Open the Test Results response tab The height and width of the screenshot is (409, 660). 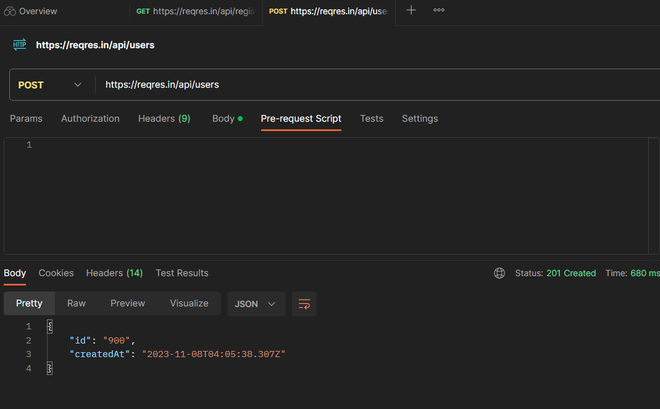(182, 273)
